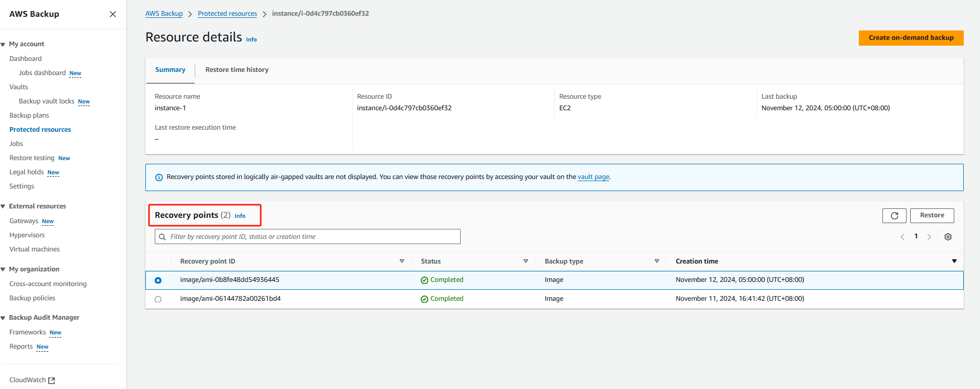Sort by Status column arrow
Image resolution: width=980 pixels, height=389 pixels.
click(526, 261)
